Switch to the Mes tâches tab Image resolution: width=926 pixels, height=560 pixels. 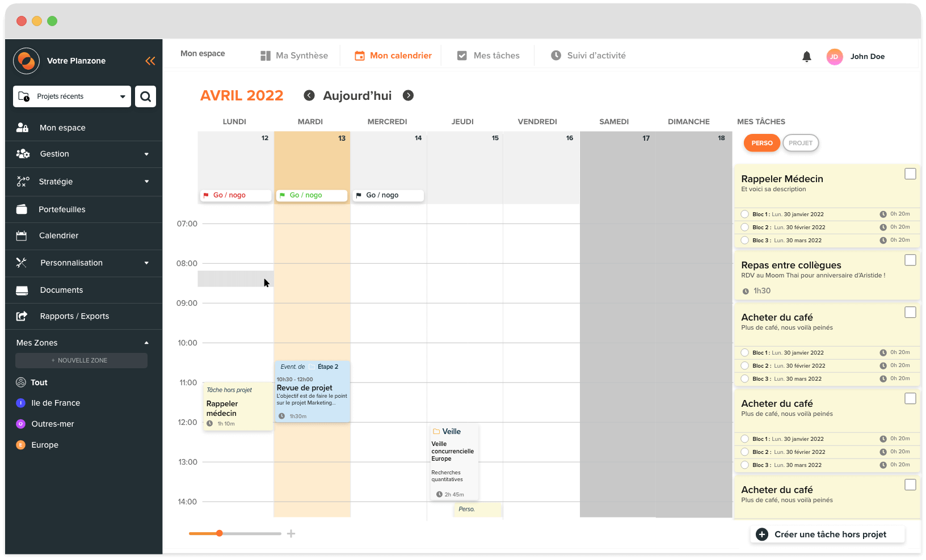pyautogui.click(x=489, y=56)
